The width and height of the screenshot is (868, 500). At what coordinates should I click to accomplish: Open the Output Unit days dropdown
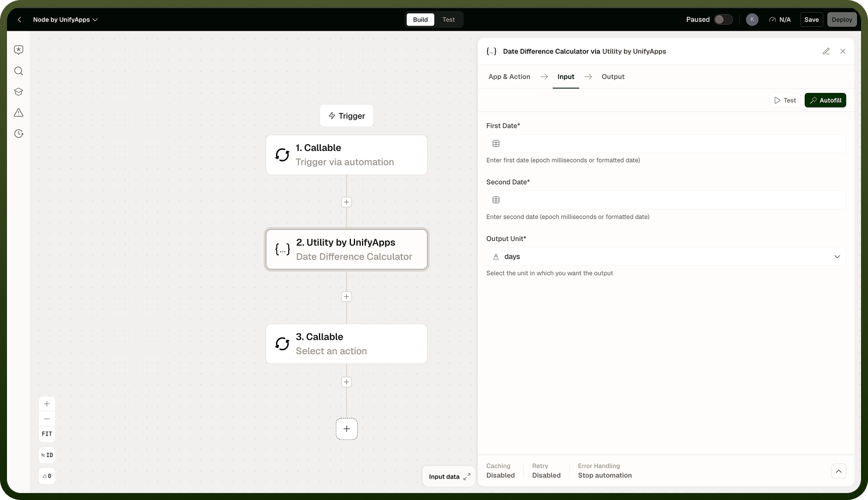(666, 257)
